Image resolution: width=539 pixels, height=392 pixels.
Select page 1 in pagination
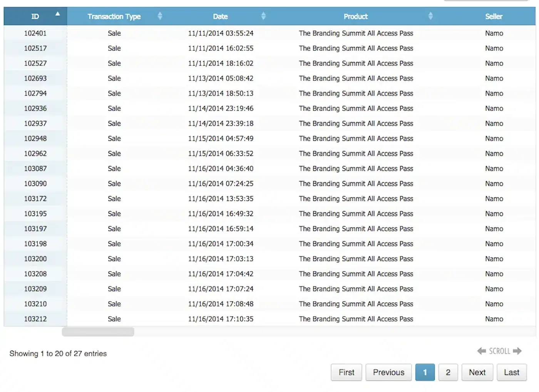[425, 372]
